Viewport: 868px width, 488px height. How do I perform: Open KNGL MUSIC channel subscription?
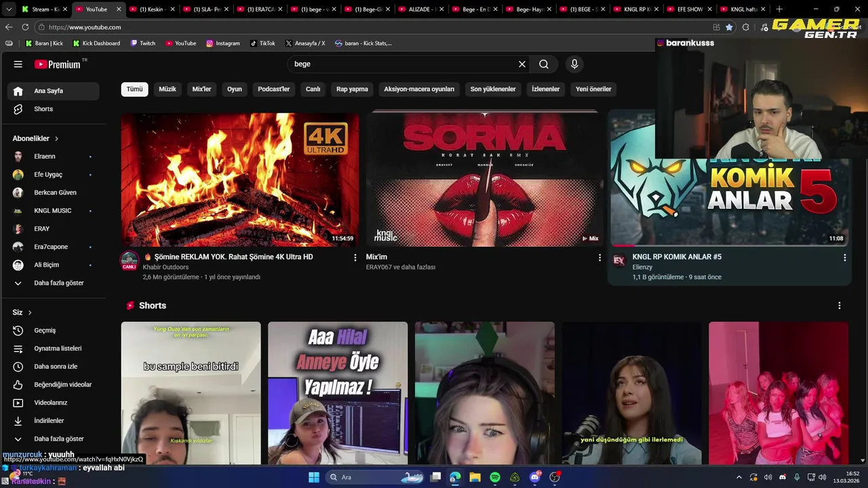point(54,211)
